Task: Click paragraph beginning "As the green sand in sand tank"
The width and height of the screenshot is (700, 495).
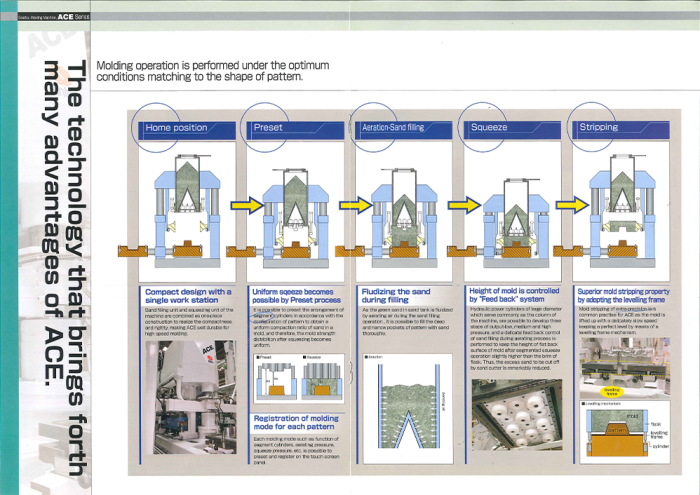Action: [x=407, y=321]
